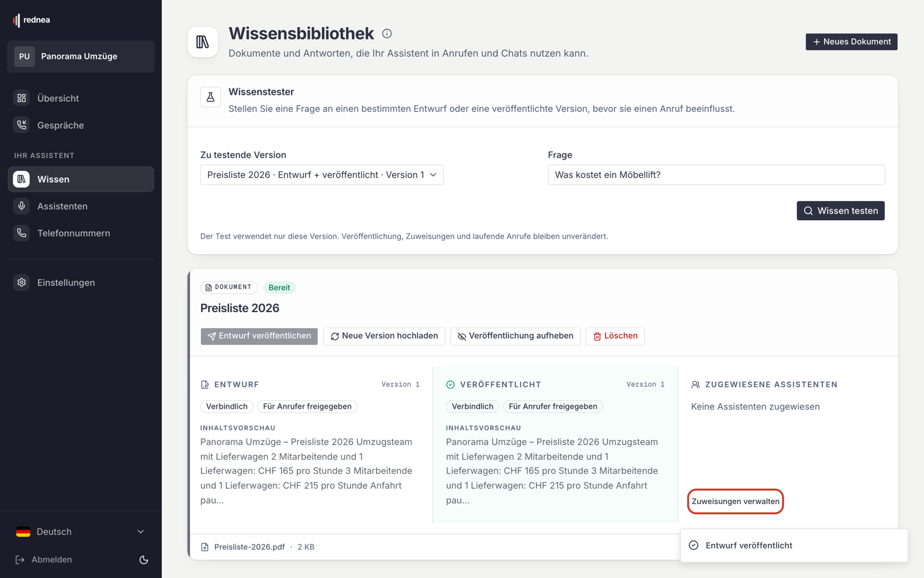Click the Zugewiesene Assistenten people icon
Image resolution: width=924 pixels, height=578 pixels.
[x=696, y=384]
